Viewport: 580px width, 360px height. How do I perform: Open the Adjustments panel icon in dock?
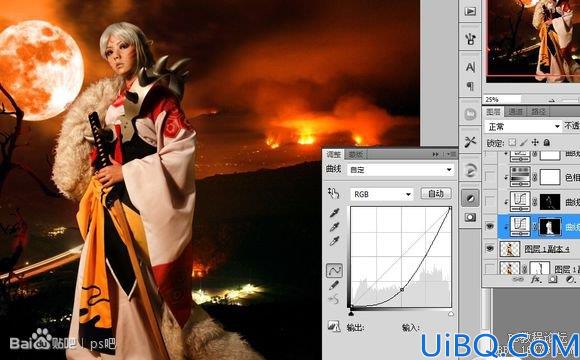click(x=470, y=198)
